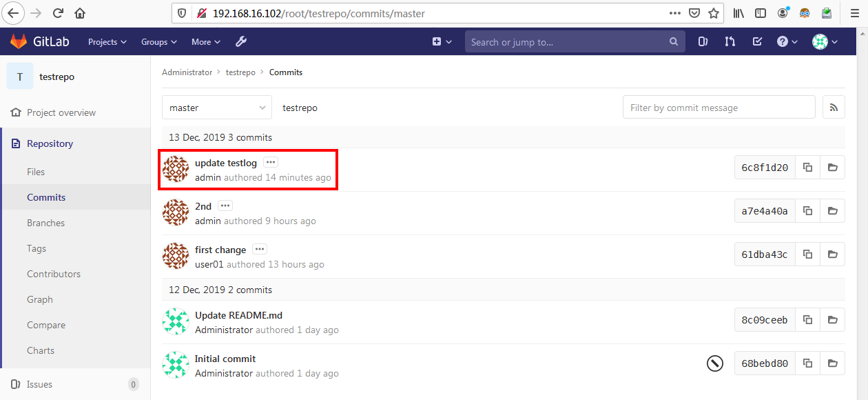Click the canceled pipeline status icon
This screenshot has height=400, width=868.
(x=715, y=363)
